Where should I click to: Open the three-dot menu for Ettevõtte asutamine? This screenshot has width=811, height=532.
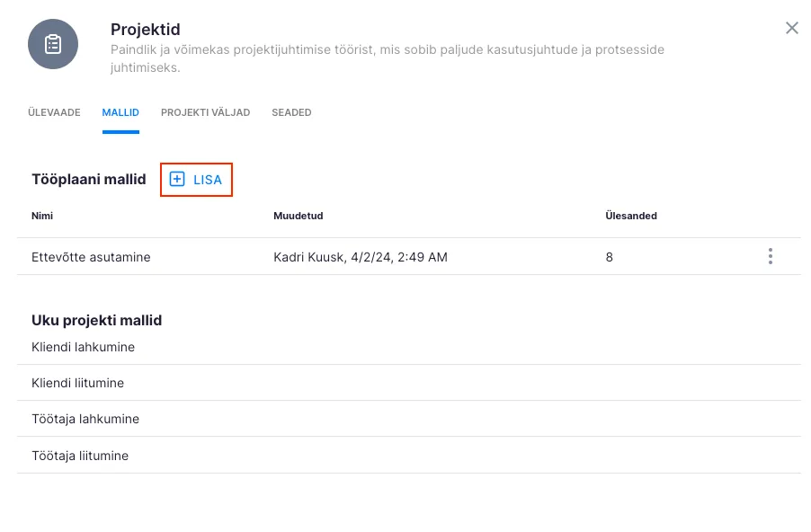coord(770,257)
